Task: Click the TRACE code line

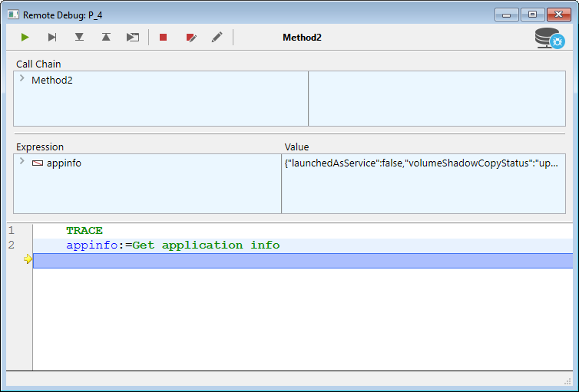Action: pyautogui.click(x=84, y=230)
